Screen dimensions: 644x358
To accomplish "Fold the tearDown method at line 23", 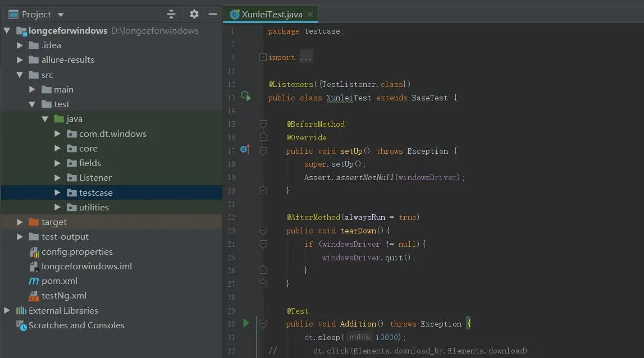I will coord(263,231).
